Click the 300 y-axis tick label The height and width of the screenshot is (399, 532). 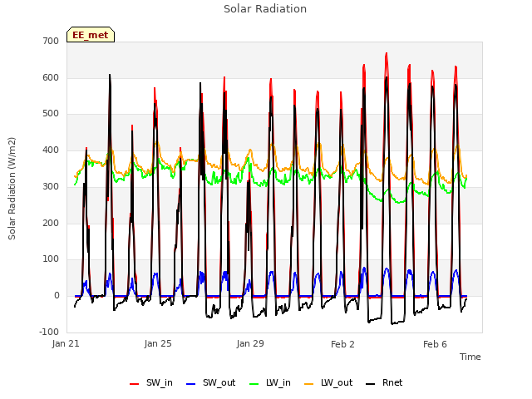(51, 186)
